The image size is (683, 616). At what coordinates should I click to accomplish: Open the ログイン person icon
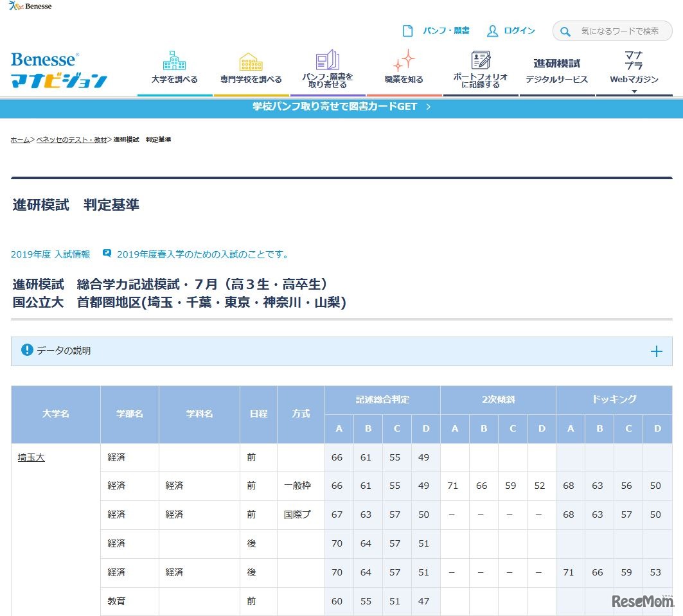[x=492, y=30]
